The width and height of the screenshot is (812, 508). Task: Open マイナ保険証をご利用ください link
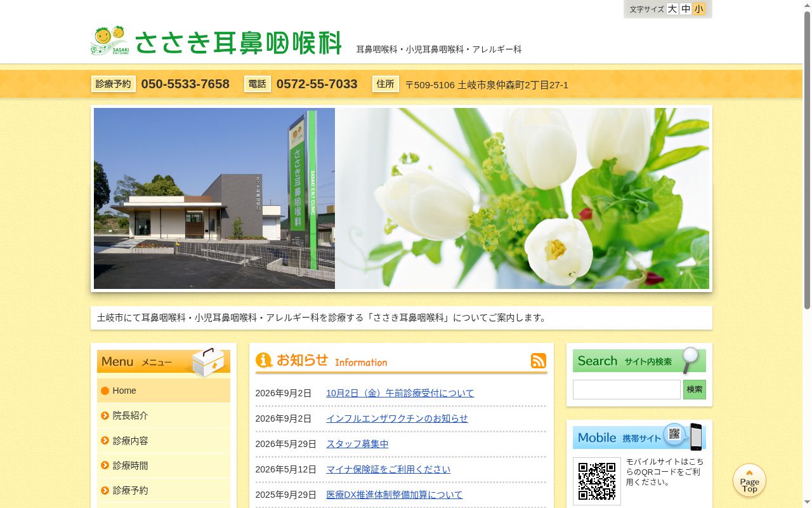[388, 469]
